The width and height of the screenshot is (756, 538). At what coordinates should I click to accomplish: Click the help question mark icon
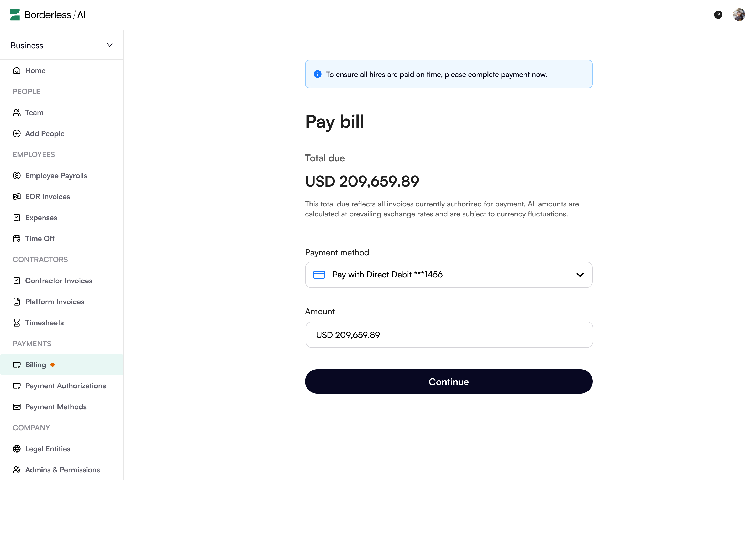[718, 14]
